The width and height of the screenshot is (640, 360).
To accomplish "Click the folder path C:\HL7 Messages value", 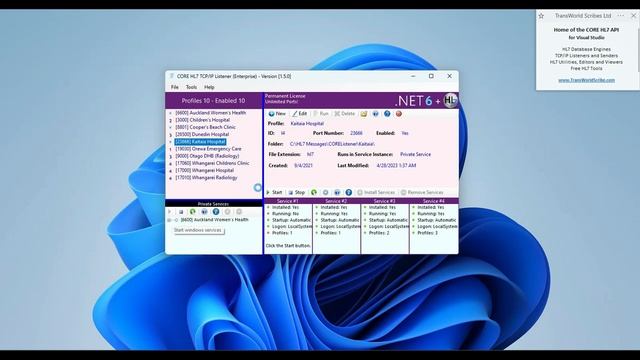I will click(332, 144).
